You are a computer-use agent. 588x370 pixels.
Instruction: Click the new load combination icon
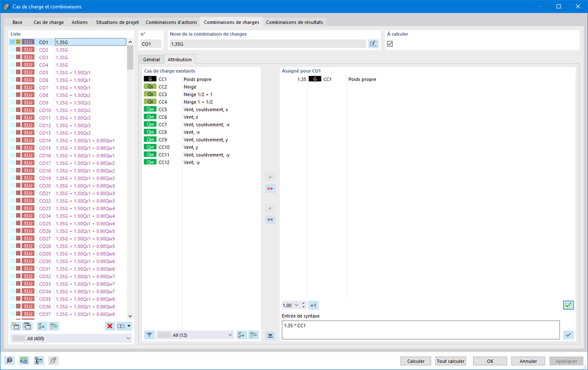coord(16,326)
